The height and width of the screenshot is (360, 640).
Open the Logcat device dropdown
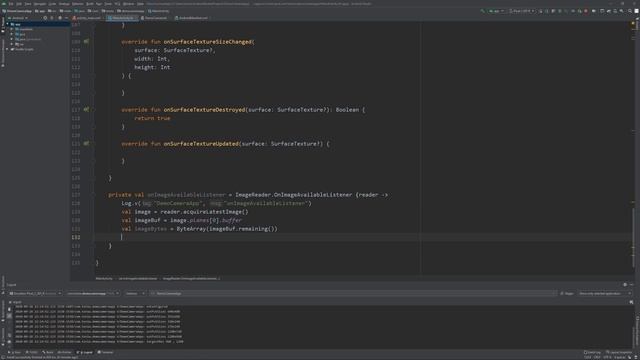(x=35, y=293)
